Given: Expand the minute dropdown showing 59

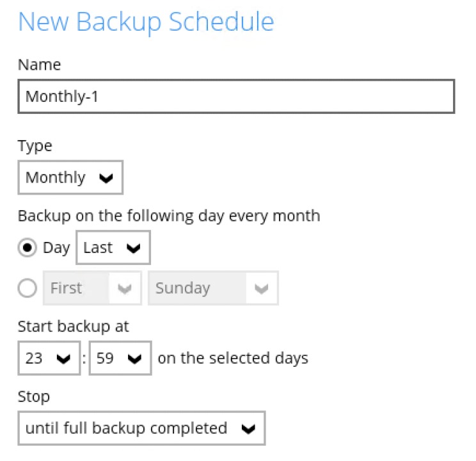Looking at the screenshot, I should point(120,358).
